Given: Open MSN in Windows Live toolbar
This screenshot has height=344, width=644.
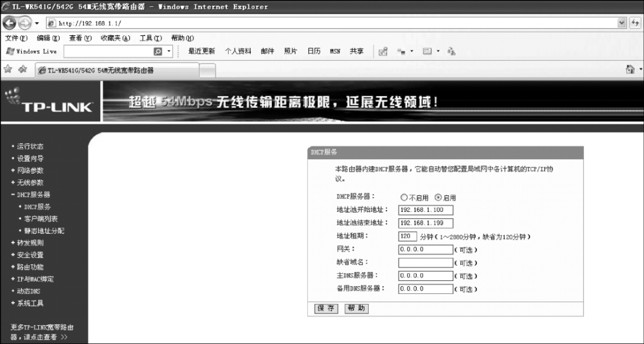Looking at the screenshot, I should pyautogui.click(x=335, y=52).
